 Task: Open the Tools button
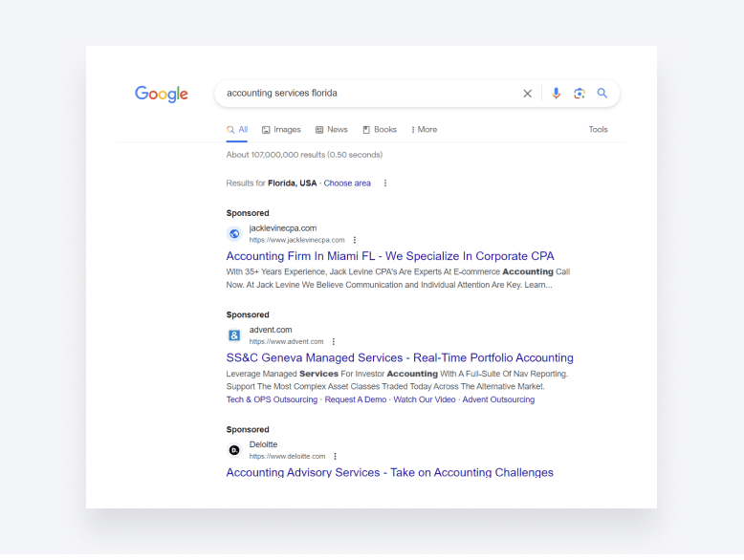point(598,130)
